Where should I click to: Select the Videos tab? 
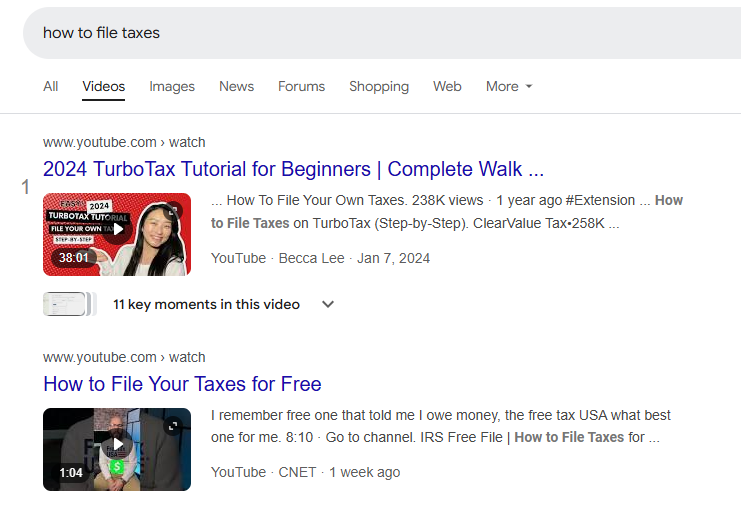(103, 87)
